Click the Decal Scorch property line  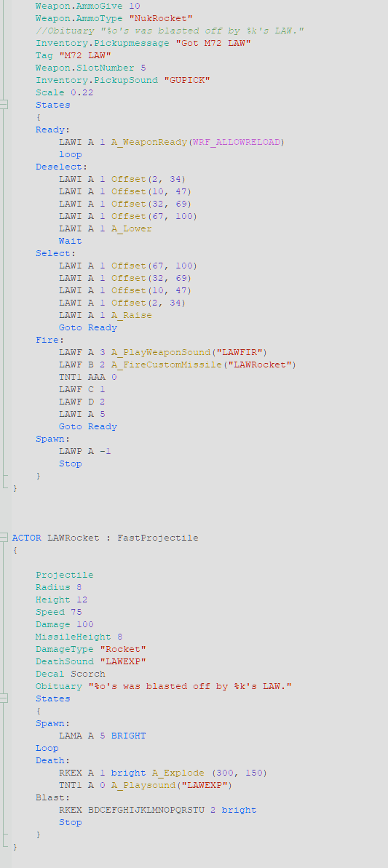71,674
